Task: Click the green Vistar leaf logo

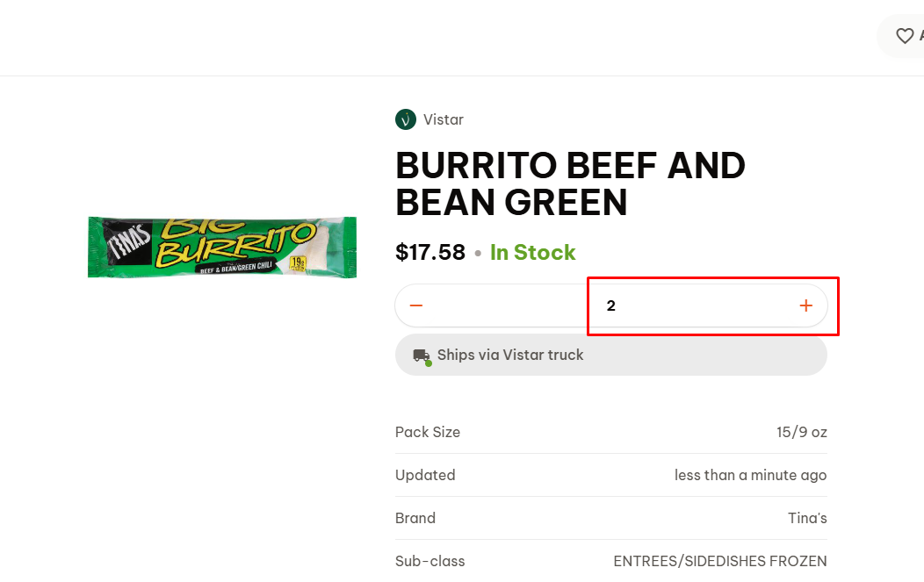Action: [405, 119]
